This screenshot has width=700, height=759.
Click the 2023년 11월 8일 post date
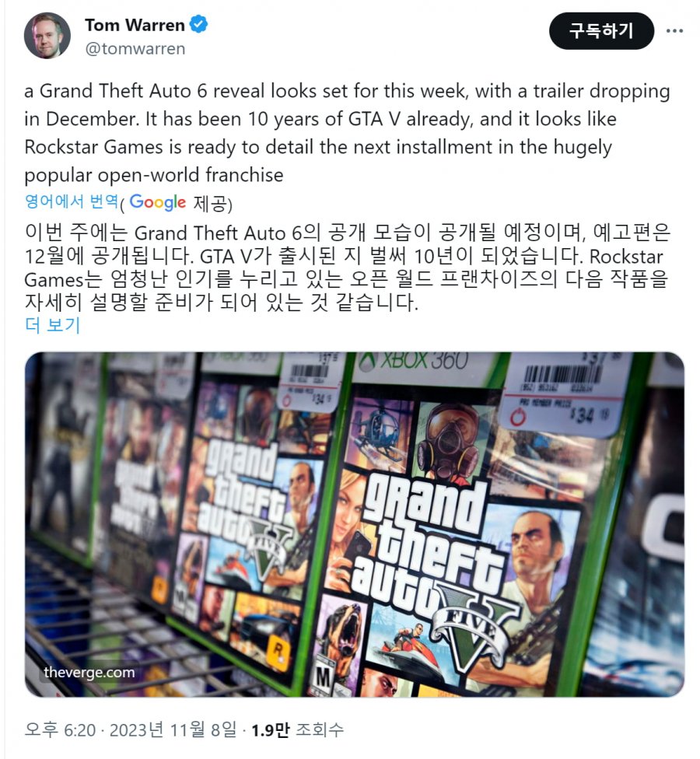coord(173,729)
